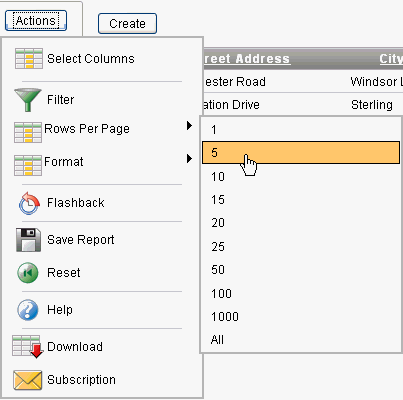Set rows per page to 50
The image size is (403, 400).
[x=301, y=270]
